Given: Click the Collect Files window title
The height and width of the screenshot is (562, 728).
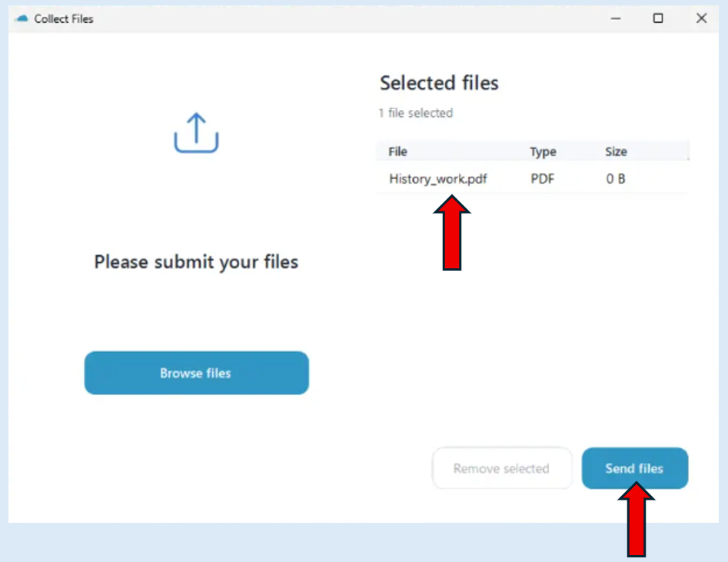Looking at the screenshot, I should [x=64, y=19].
